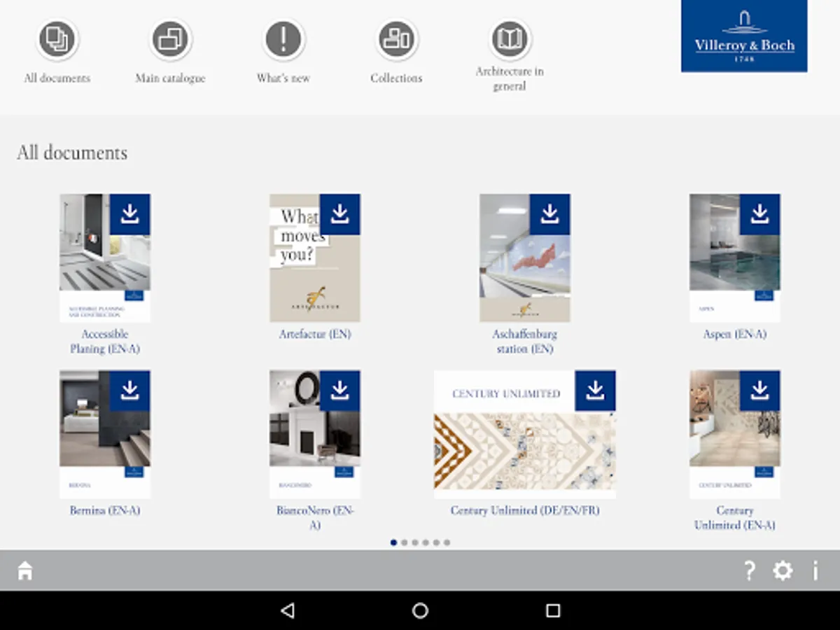This screenshot has height=630, width=840.
Task: Select the 'Architecture in general' label
Action: (510, 78)
